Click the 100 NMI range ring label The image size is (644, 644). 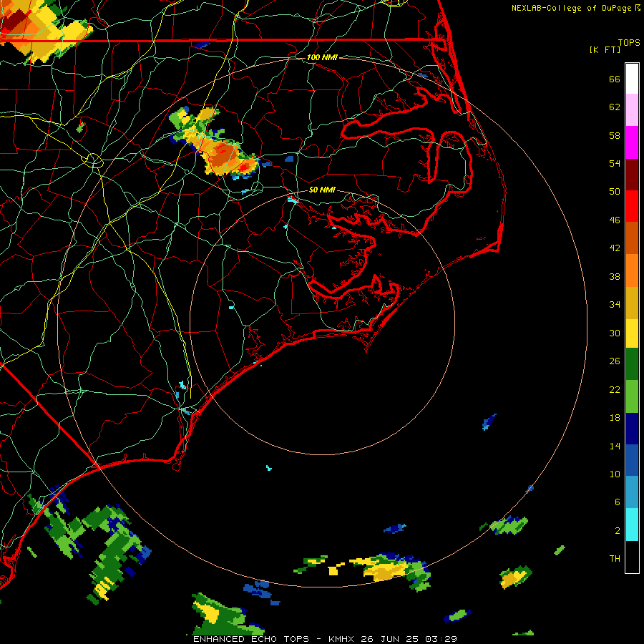click(x=322, y=57)
